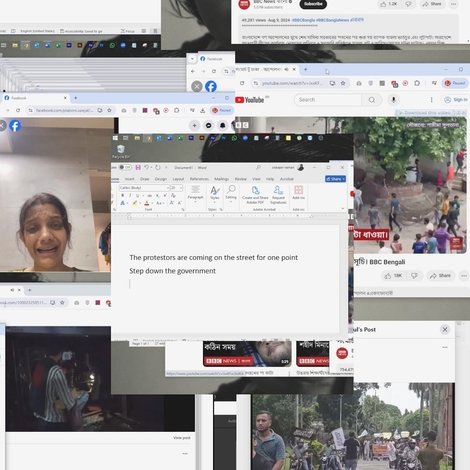Apply superscript formatting in Word
The image size is (470, 470).
tap(165, 195)
